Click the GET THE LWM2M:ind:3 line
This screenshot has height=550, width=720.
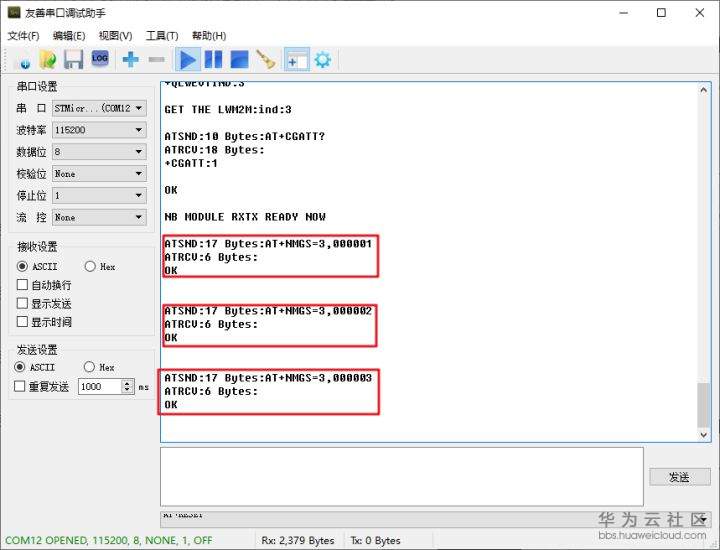(x=228, y=109)
